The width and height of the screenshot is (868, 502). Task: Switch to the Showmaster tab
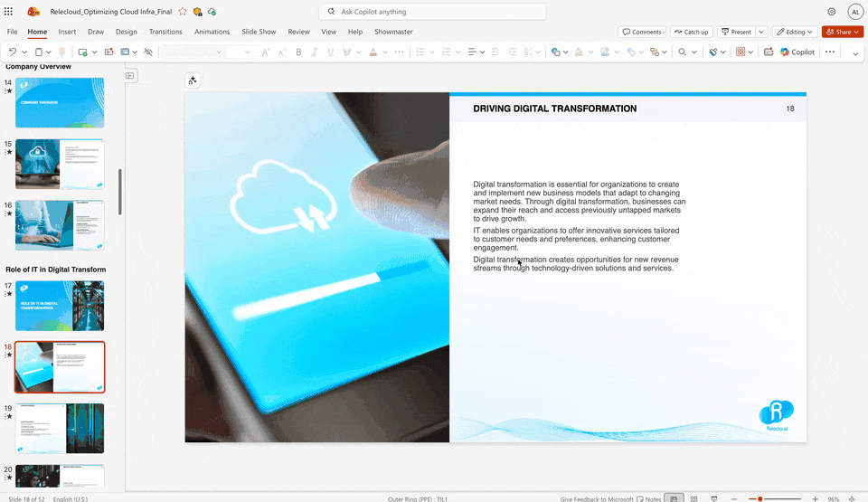[x=393, y=32]
